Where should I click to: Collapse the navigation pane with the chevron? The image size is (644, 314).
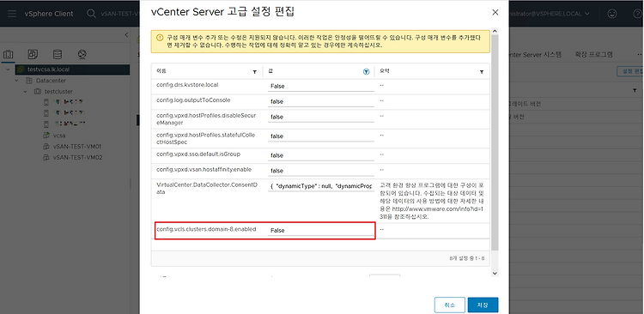pyautogui.click(x=126, y=35)
